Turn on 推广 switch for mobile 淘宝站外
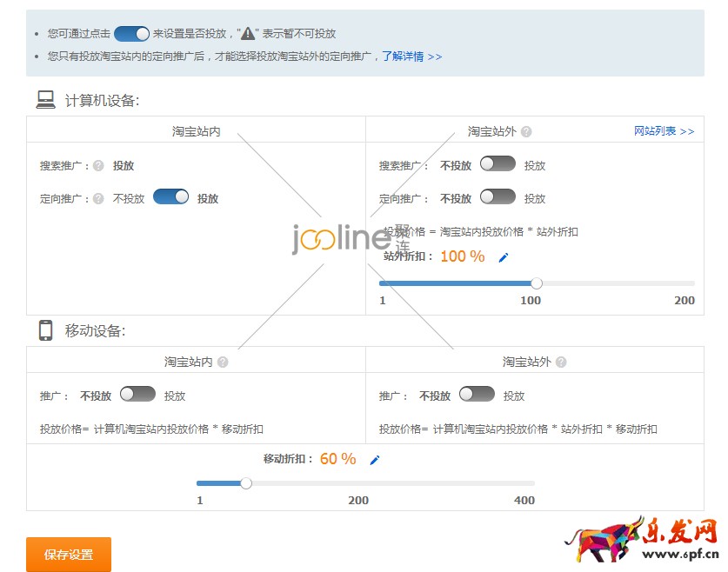Viewport: 728px width, 572px height. tap(477, 395)
